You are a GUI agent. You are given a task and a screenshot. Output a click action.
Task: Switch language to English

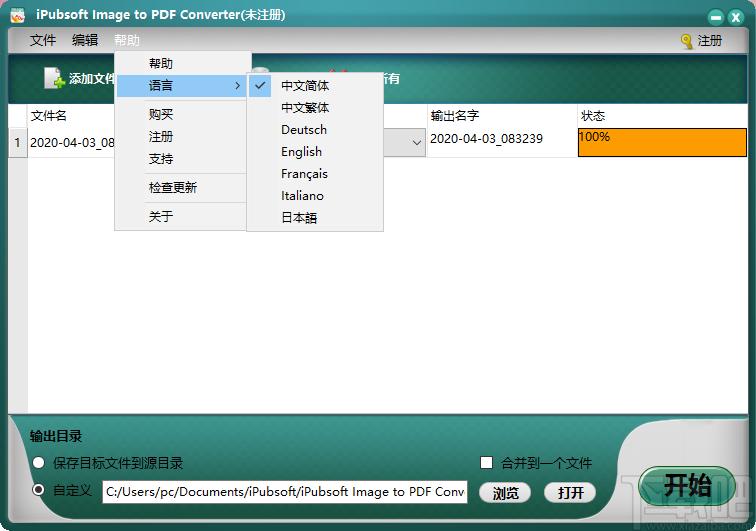click(x=315, y=152)
